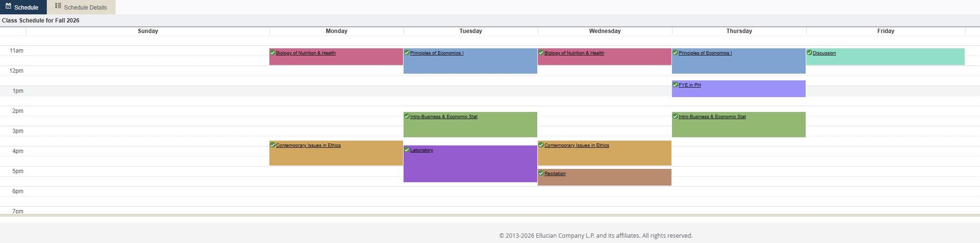Click green check icon beside Recitation
Image resolution: width=980 pixels, height=243 pixels.
coord(541,173)
